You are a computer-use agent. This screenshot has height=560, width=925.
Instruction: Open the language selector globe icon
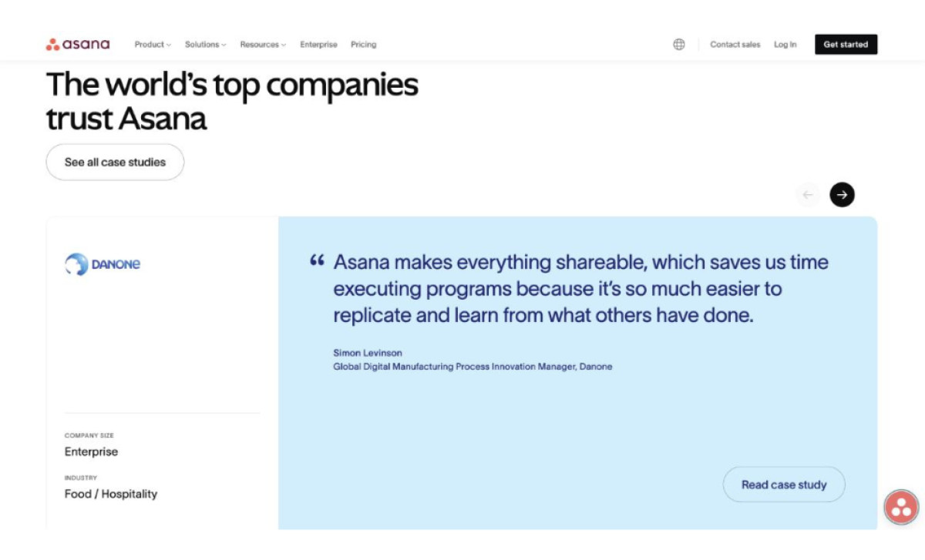pyautogui.click(x=678, y=44)
